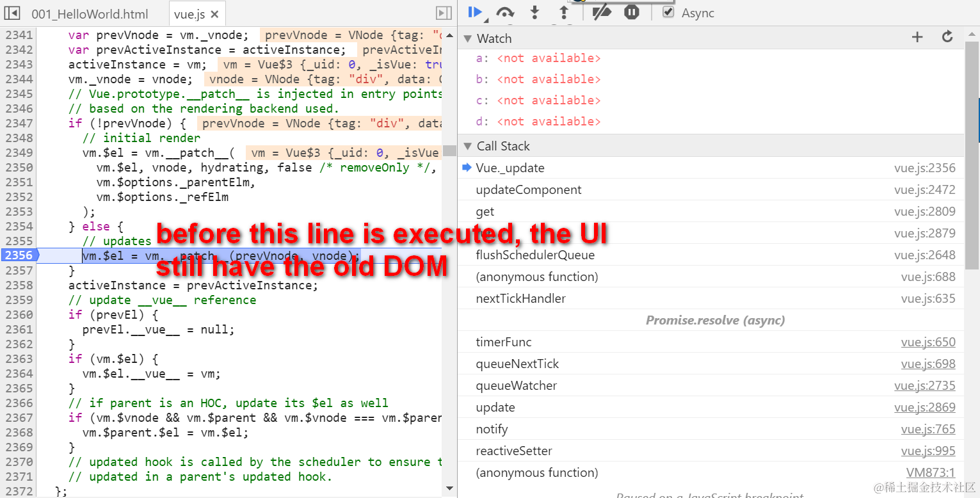Click the prevEl.__vue__ = null code line
980x498 pixels.
(158, 329)
